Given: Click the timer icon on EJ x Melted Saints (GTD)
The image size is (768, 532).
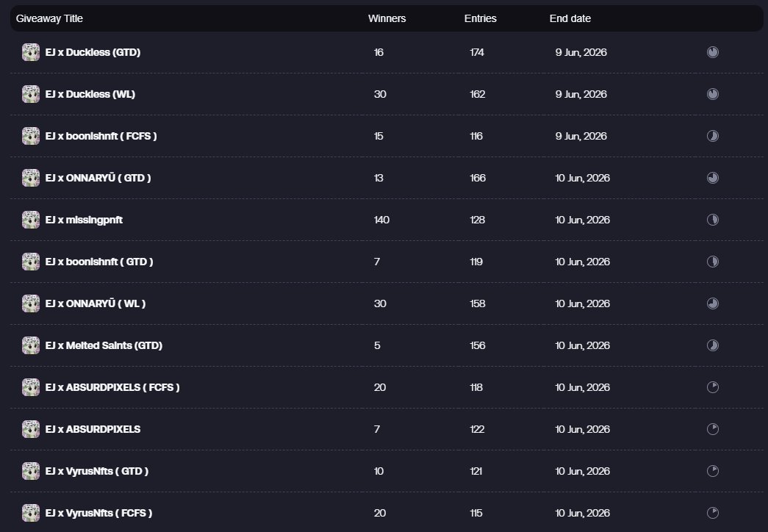Looking at the screenshot, I should (713, 345).
